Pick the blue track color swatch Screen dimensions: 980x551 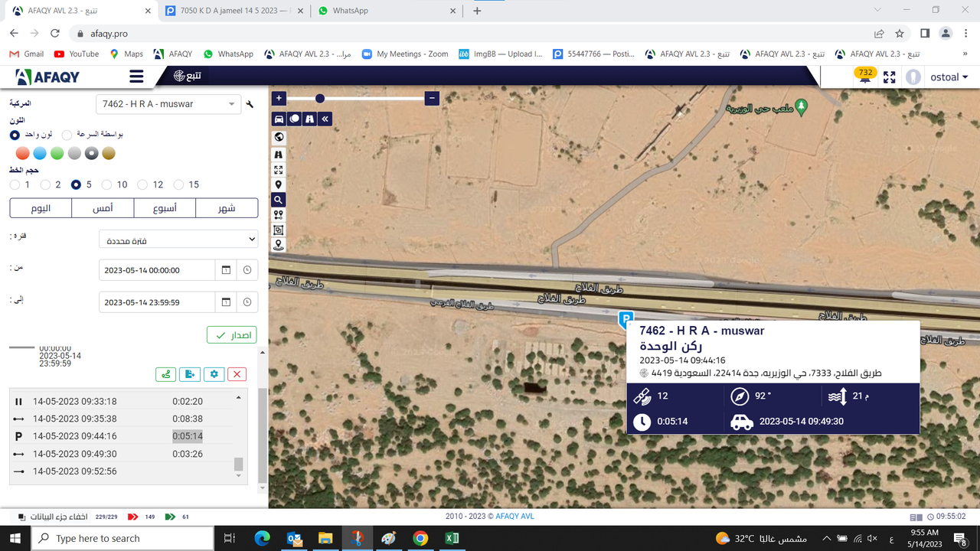point(40,154)
